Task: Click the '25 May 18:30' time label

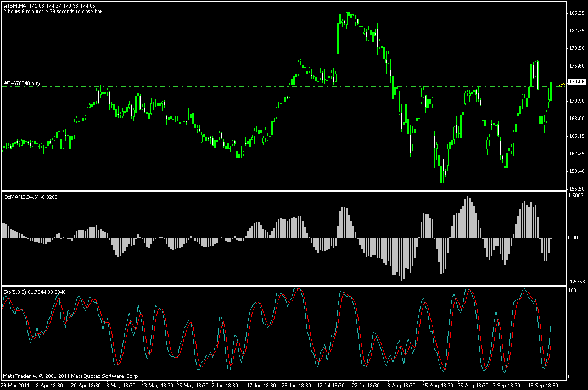Action: point(192,386)
